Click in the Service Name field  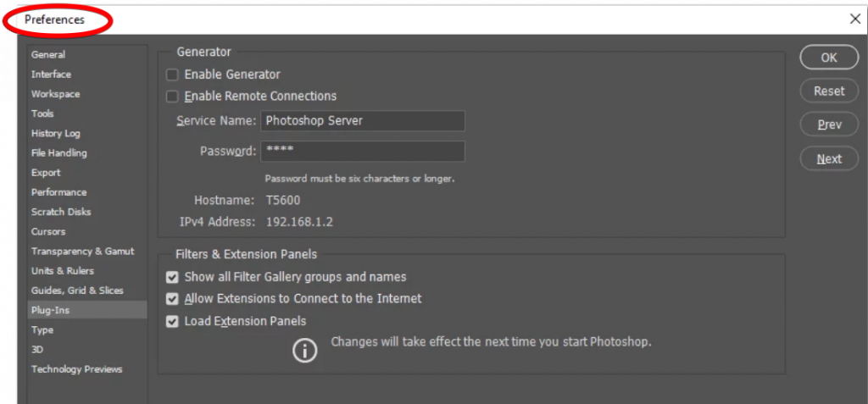[362, 121]
